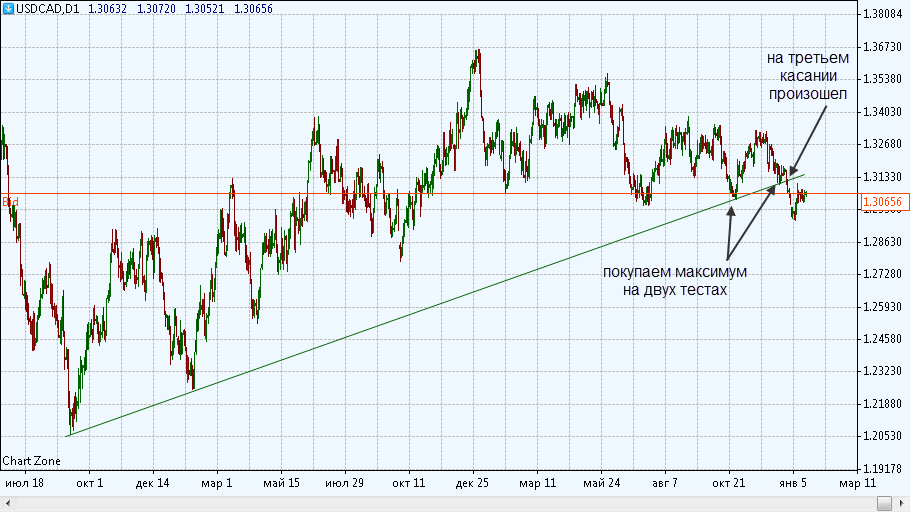Click the orange 1.30656 Bid price tag
Image resolution: width=910 pixels, height=512 pixels.
click(883, 201)
